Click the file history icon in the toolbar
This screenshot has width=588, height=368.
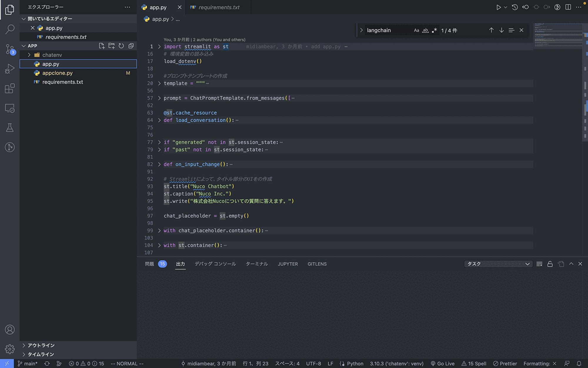click(x=514, y=7)
